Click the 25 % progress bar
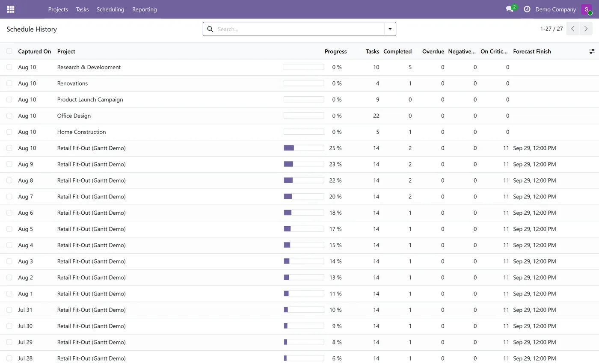Viewport: 599px width, 364px height. pos(304,148)
